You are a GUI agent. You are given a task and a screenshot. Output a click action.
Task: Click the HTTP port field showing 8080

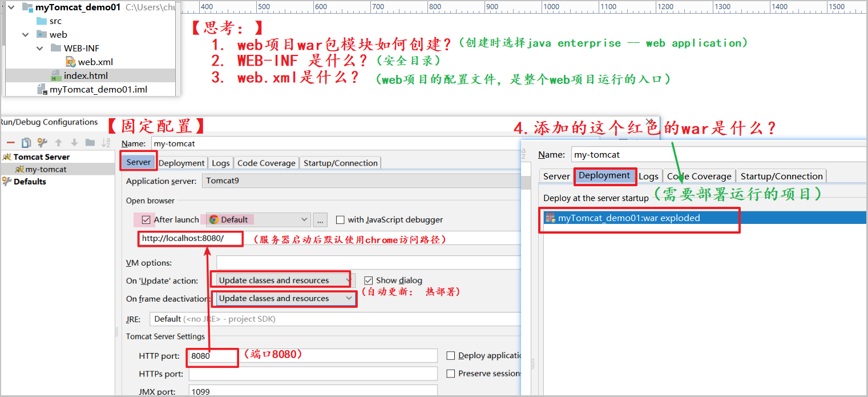(212, 356)
